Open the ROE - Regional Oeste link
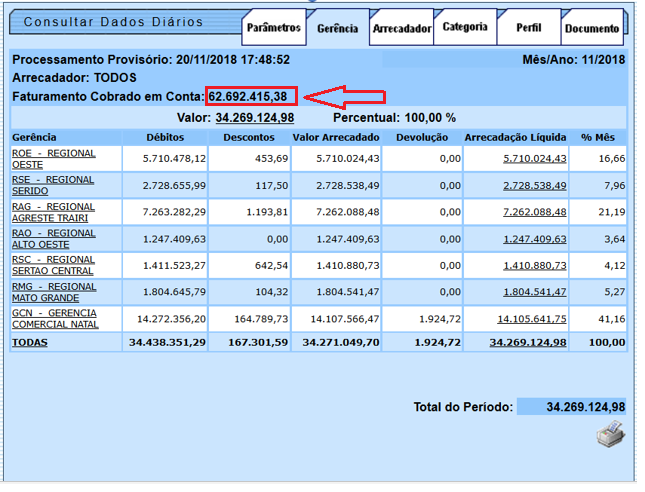This screenshot has width=645, height=492. coord(53,159)
